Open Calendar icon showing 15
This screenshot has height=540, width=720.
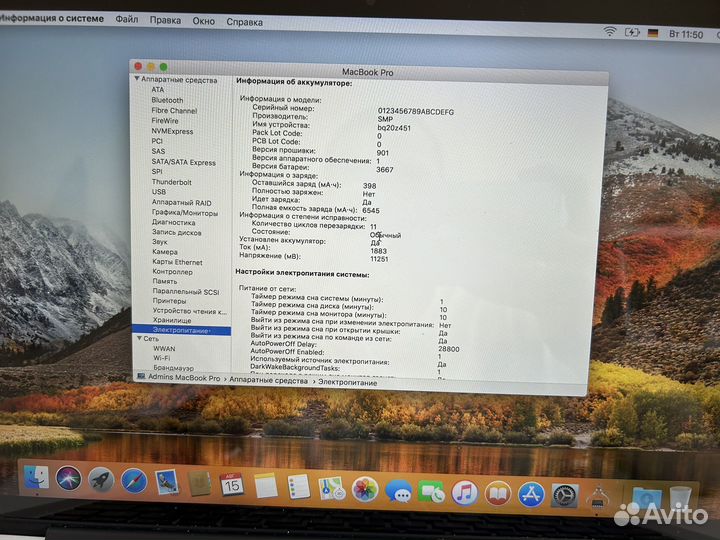[232, 484]
